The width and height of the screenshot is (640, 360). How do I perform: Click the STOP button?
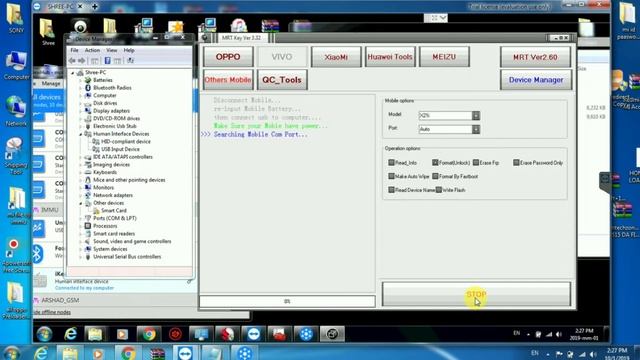pyautogui.click(x=476, y=294)
